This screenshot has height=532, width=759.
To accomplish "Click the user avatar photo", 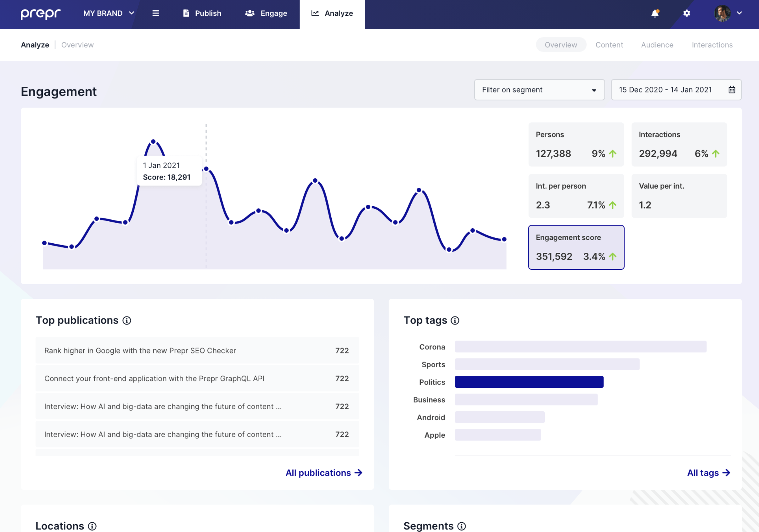I will [x=722, y=13].
